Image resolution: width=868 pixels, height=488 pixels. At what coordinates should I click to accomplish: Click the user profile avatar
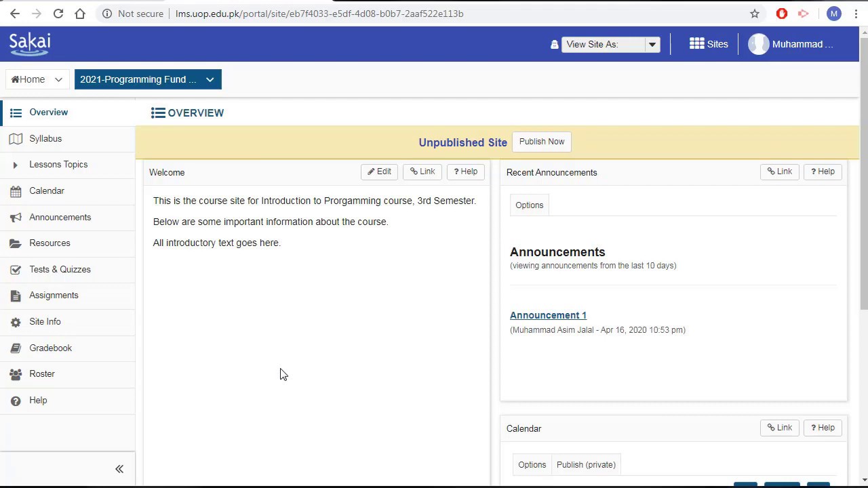(758, 44)
